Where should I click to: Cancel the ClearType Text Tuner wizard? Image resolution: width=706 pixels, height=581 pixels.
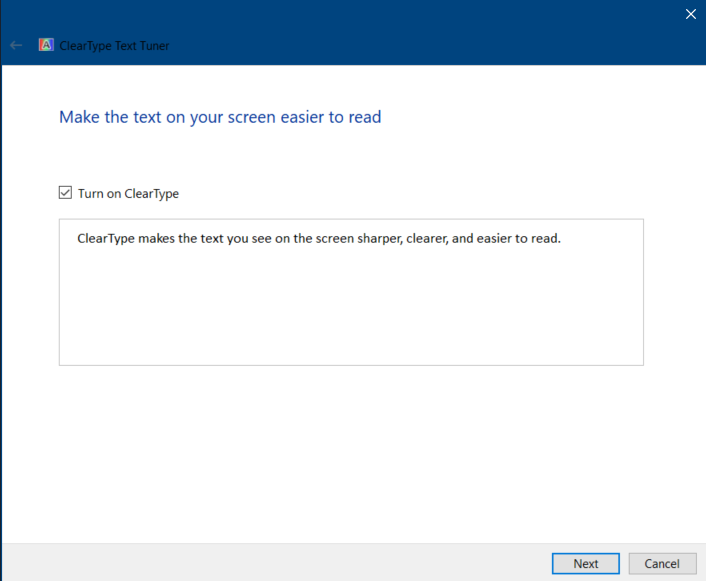(x=662, y=563)
